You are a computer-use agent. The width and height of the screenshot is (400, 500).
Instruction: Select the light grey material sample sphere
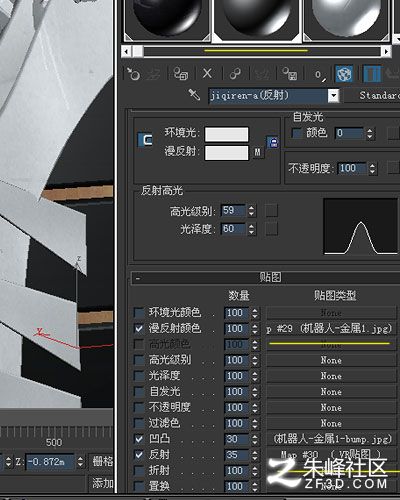click(x=346, y=19)
